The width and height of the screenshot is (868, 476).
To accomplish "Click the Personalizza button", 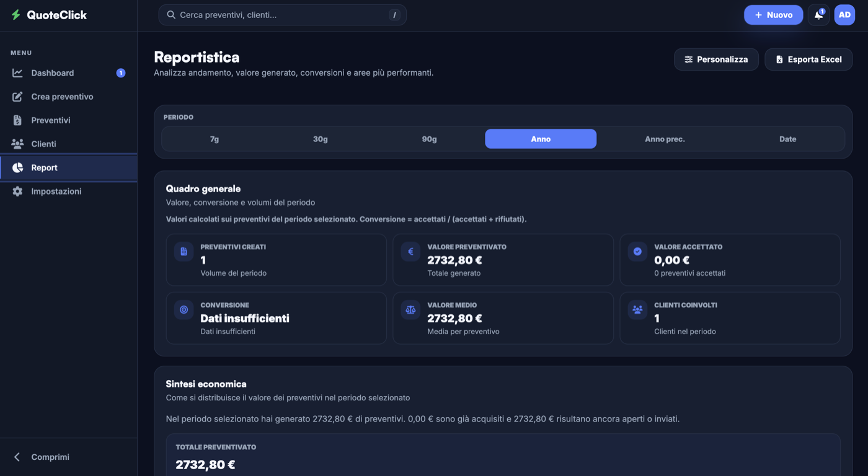I will 716,59.
